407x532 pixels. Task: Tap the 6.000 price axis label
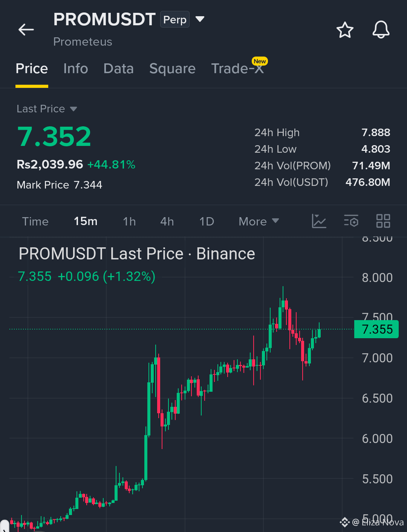(377, 439)
